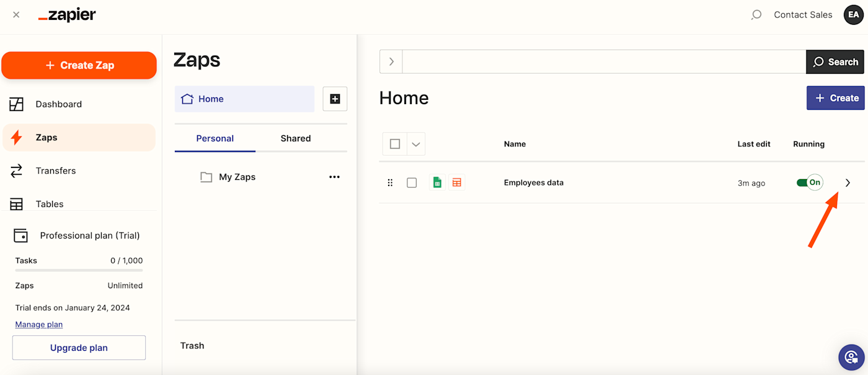
Task: Open the Trash folder
Action: 192,345
